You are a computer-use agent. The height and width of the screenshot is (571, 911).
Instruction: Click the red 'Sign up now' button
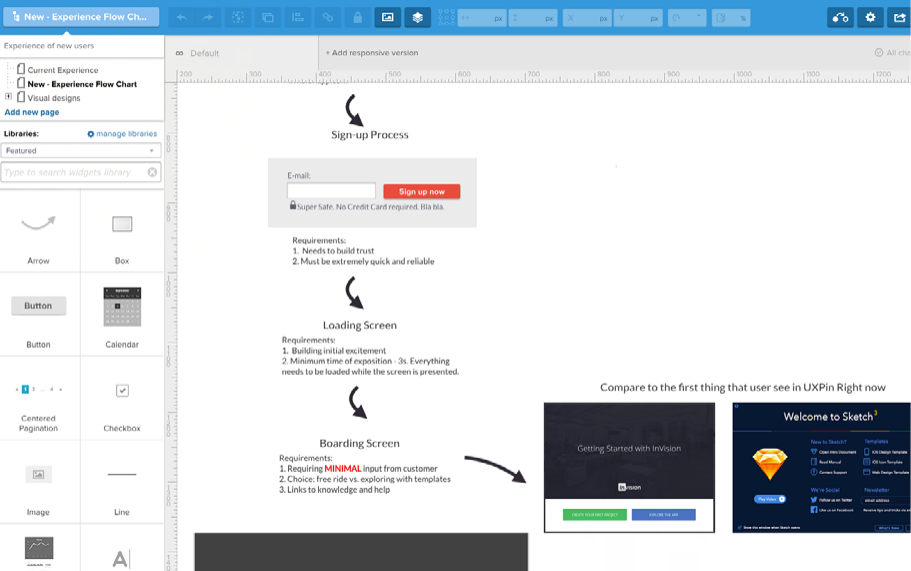tap(422, 192)
